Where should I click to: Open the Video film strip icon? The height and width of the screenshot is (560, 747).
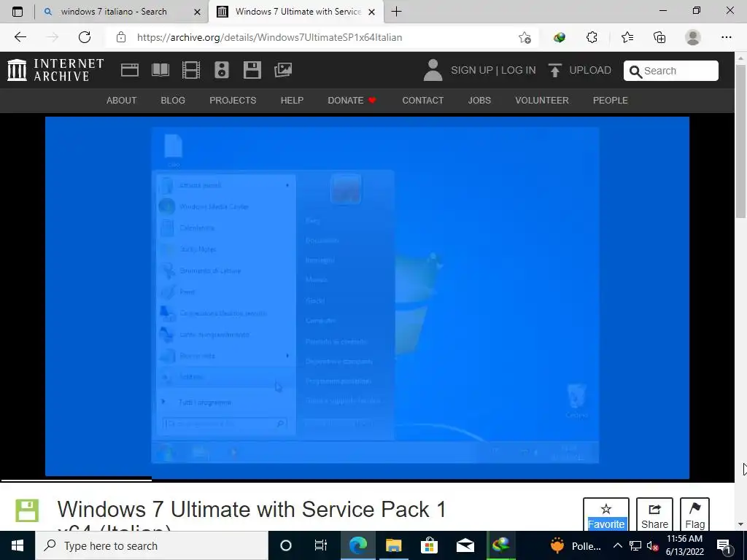pyautogui.click(x=191, y=70)
